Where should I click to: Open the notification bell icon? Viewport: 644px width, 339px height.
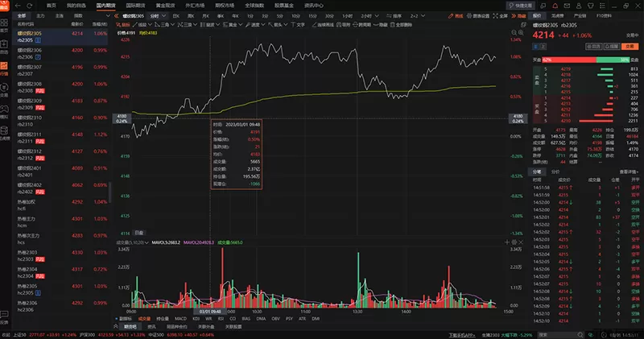tap(555, 6)
